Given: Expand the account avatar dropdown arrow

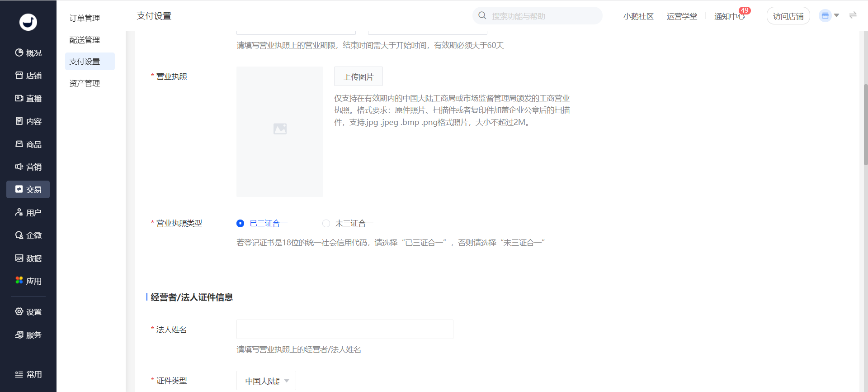Looking at the screenshot, I should click(836, 15).
